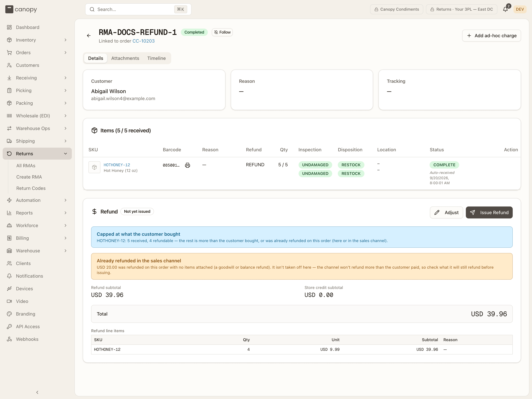532x399 pixels.
Task: Collapse the sidebar with the bottom chevron
Action: click(37, 392)
